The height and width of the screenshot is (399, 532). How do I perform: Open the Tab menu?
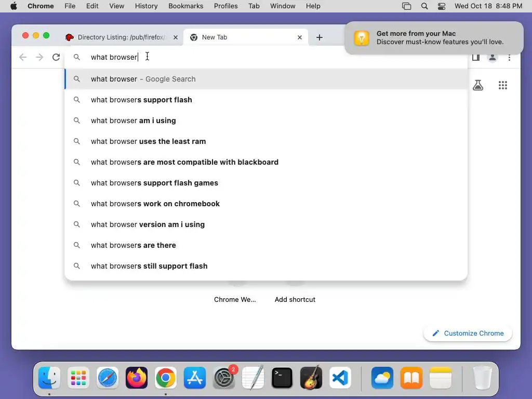click(x=254, y=6)
